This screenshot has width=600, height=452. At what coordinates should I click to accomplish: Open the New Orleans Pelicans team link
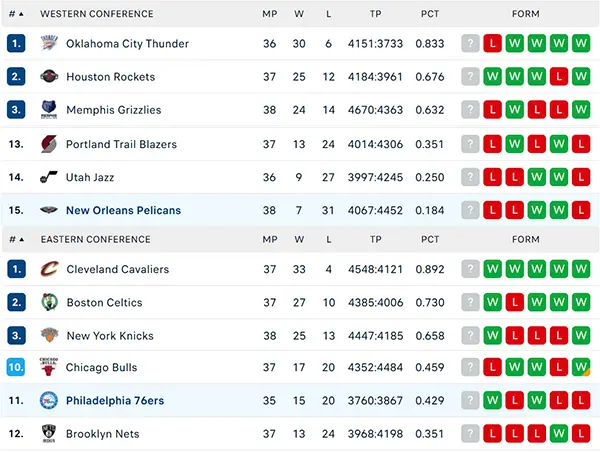click(123, 210)
